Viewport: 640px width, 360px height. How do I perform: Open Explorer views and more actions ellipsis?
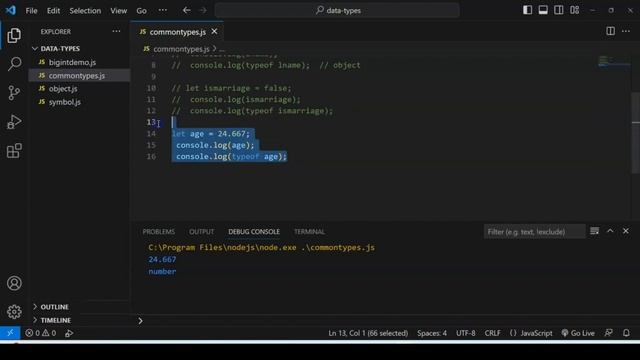(x=116, y=31)
